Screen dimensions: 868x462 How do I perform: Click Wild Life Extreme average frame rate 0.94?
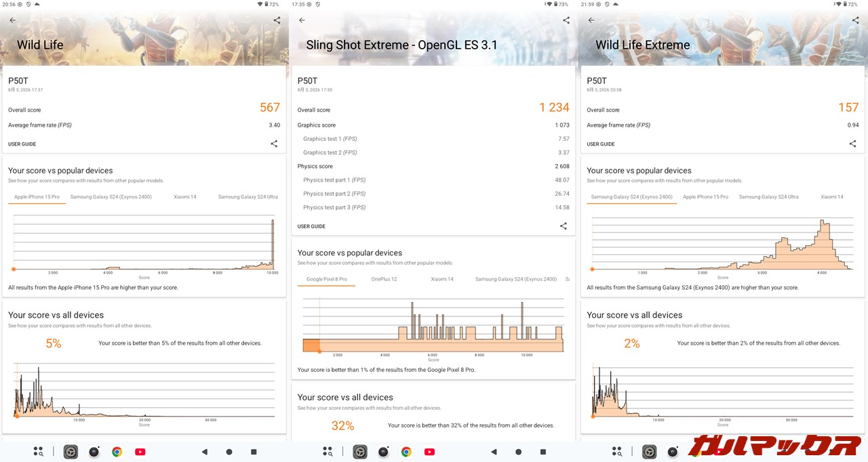click(853, 125)
